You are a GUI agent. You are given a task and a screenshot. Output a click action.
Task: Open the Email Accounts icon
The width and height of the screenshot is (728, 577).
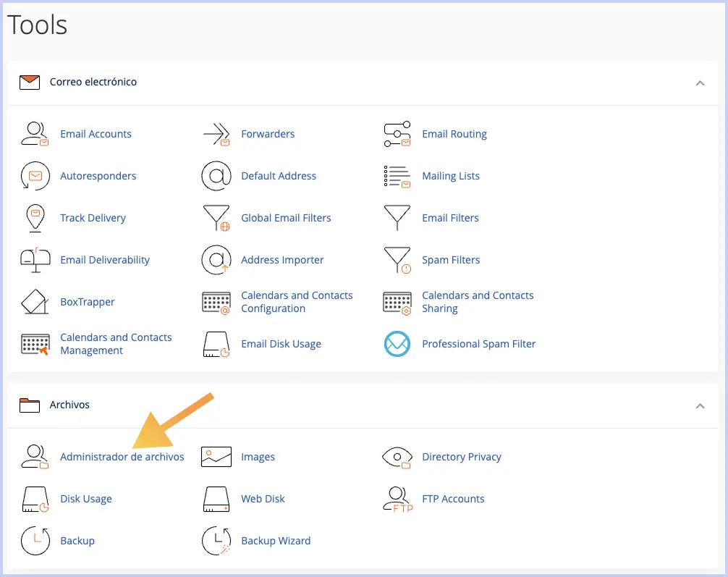point(35,133)
